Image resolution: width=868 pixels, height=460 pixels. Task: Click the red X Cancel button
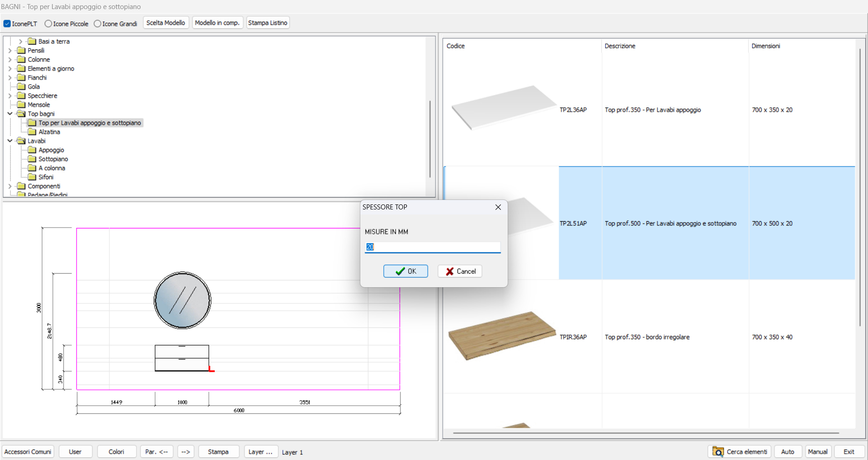click(x=460, y=271)
